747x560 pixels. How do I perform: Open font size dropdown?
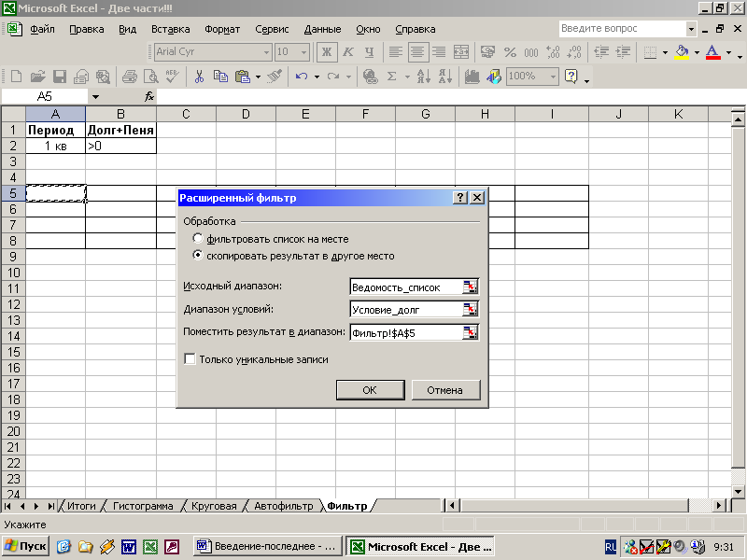[304, 52]
